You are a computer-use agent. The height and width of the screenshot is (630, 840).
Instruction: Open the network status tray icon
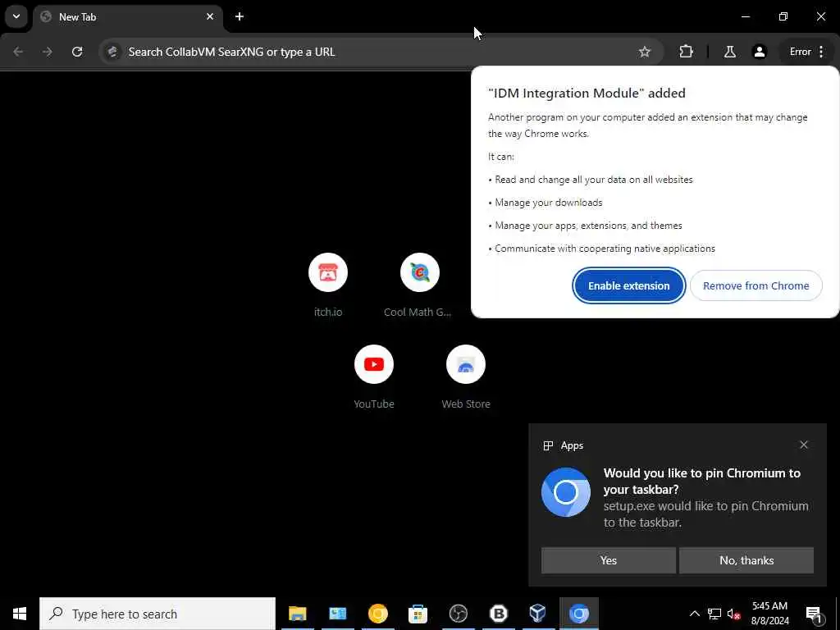click(714, 614)
